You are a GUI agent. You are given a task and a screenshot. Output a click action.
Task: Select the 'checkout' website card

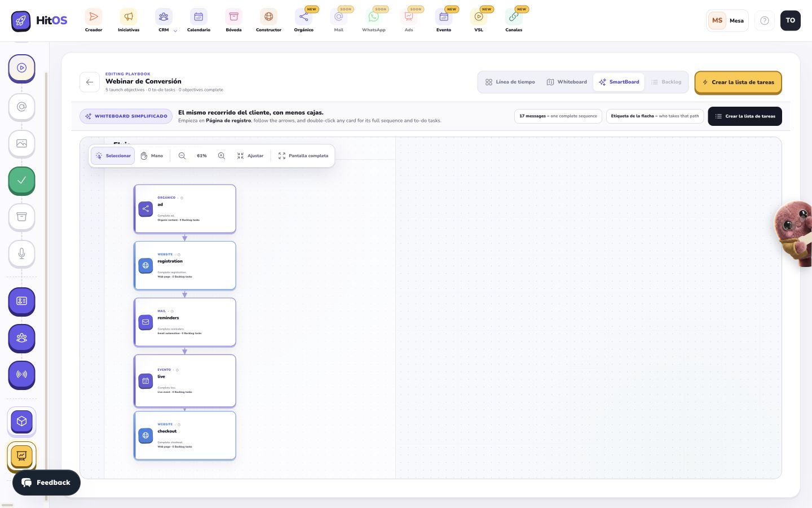(x=185, y=435)
